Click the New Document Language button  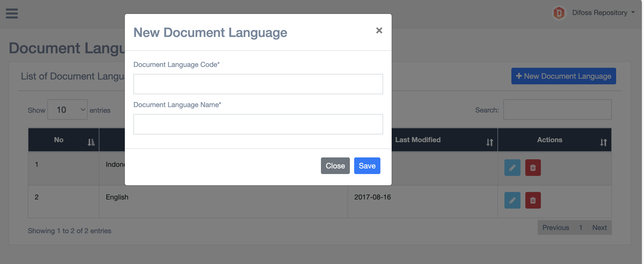563,76
